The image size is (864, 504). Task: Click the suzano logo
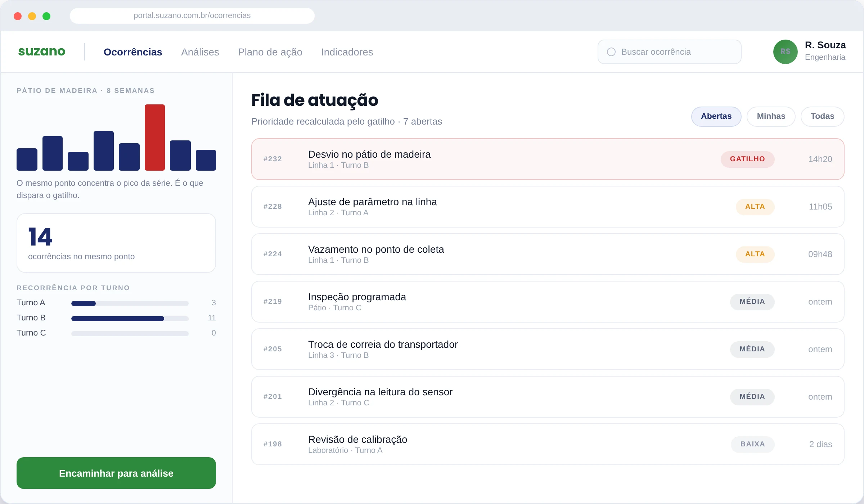(42, 51)
